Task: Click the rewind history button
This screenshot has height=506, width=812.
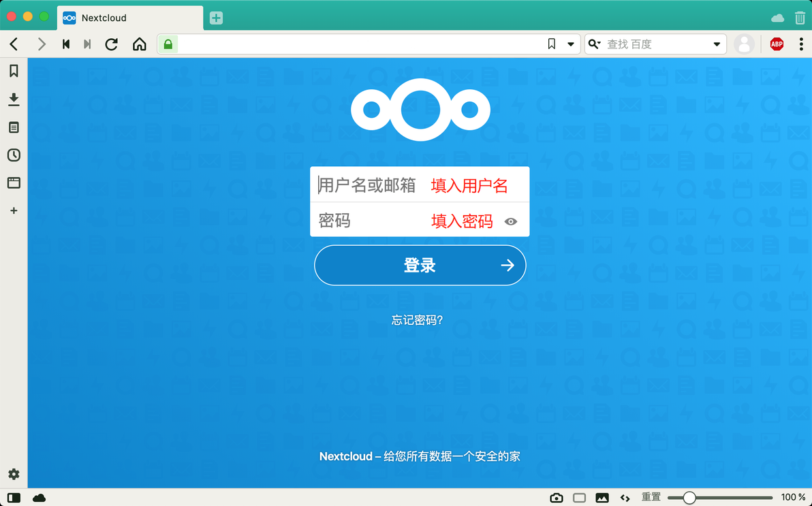Action: coord(66,44)
